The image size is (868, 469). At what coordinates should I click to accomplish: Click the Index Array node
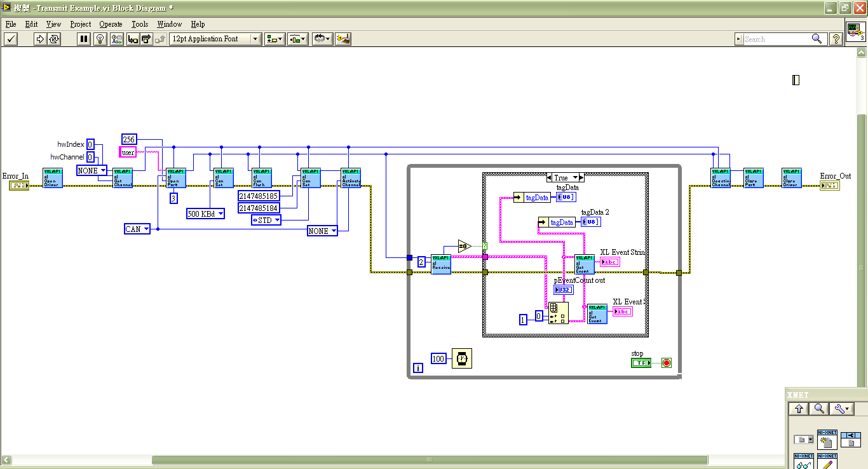pyautogui.click(x=559, y=313)
